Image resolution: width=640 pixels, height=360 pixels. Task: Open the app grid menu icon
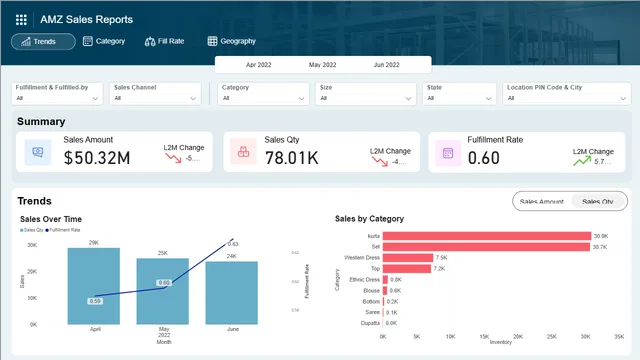[x=21, y=20]
